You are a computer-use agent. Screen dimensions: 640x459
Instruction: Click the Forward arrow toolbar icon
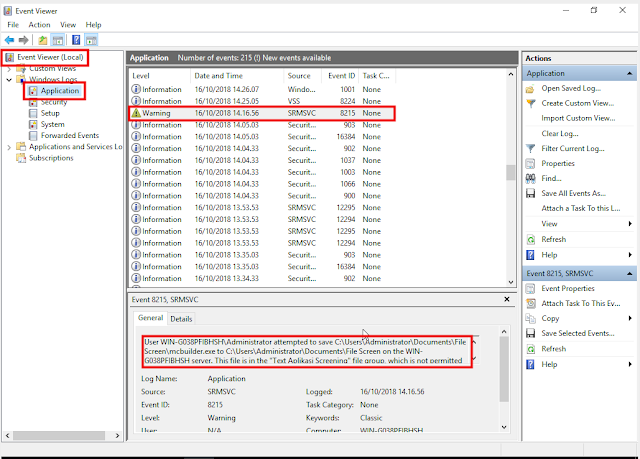coord(23,40)
